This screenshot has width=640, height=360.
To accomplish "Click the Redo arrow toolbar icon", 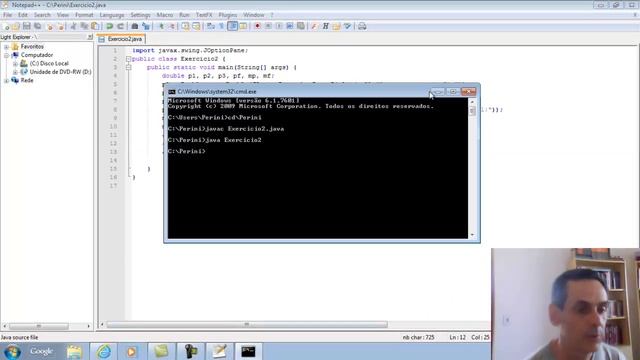I will [120, 27].
